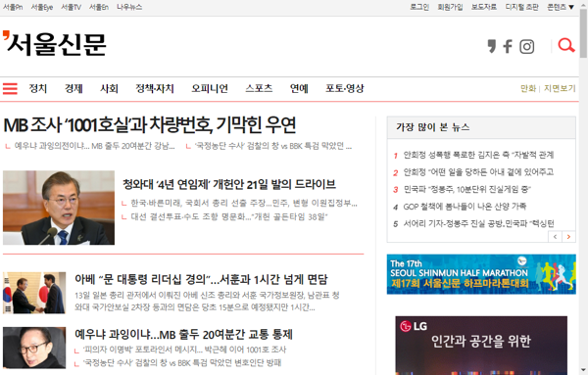Open ranked news 2 안희정 "어떤 일을 당하든"
Screen dimensions: 588x375
pyautogui.click(x=478, y=172)
